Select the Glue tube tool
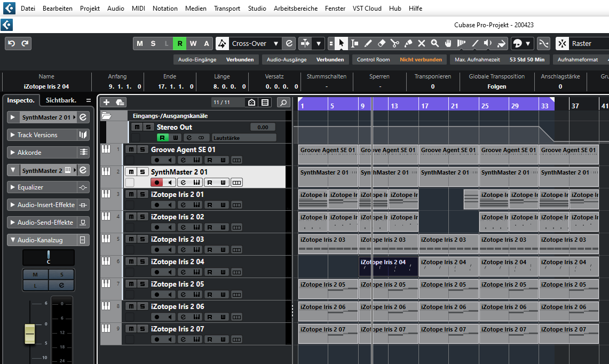This screenshot has width=609, height=364. [x=408, y=43]
